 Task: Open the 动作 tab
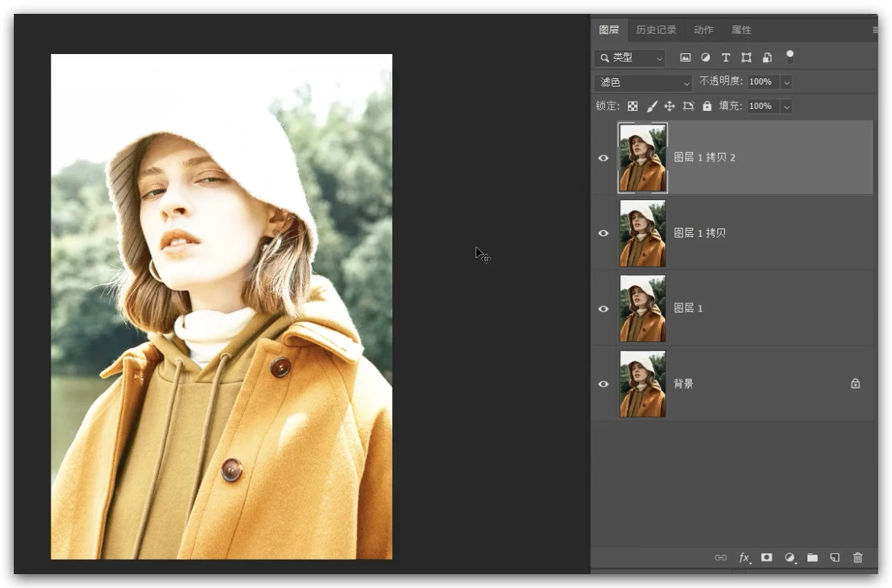(703, 30)
